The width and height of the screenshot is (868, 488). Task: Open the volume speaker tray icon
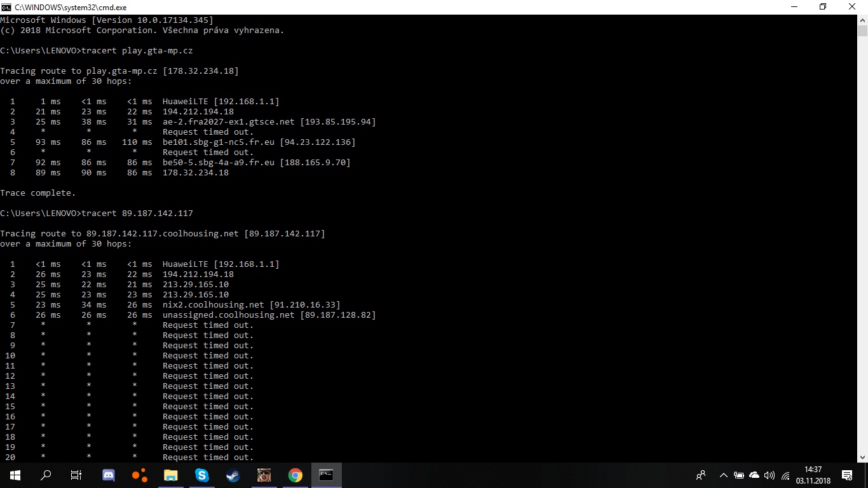[x=770, y=475]
